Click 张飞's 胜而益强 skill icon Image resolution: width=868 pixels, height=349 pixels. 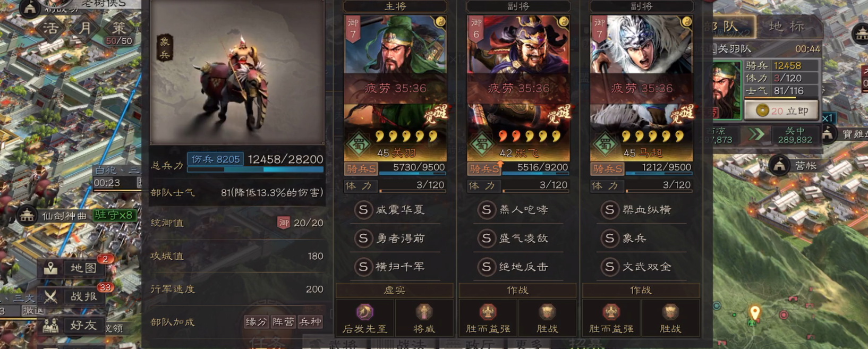pyautogui.click(x=488, y=312)
